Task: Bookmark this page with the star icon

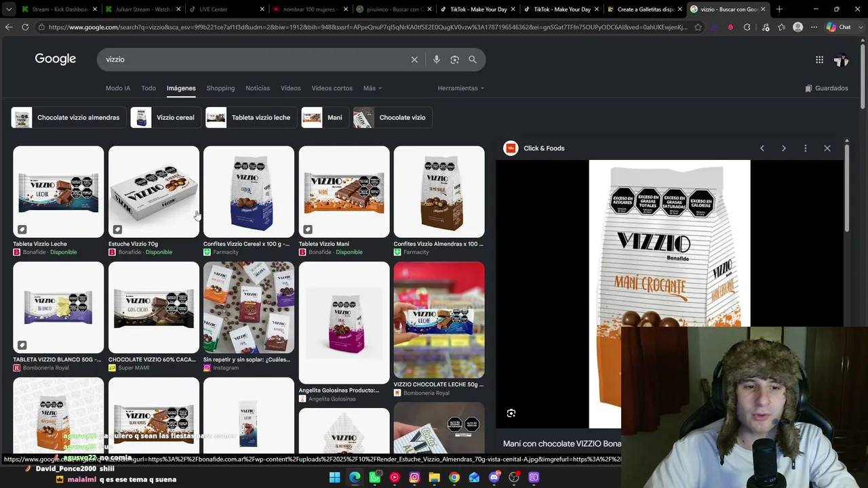Action: 698,27
